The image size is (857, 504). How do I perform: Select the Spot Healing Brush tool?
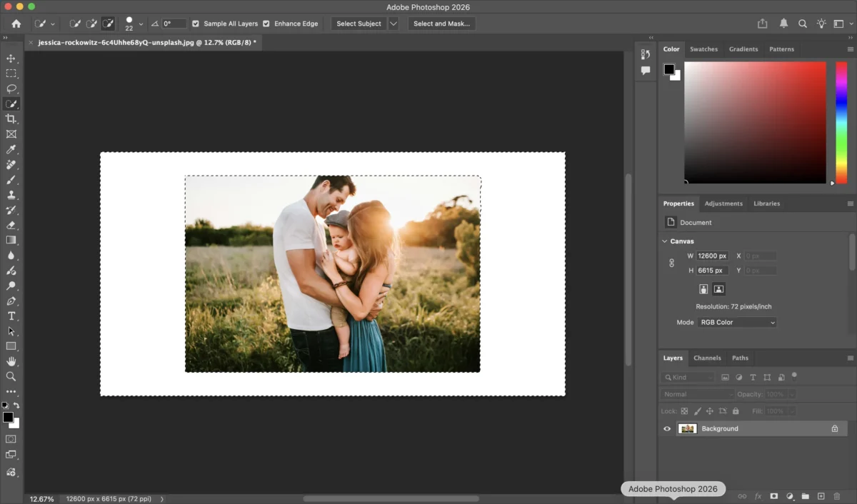[x=11, y=164]
